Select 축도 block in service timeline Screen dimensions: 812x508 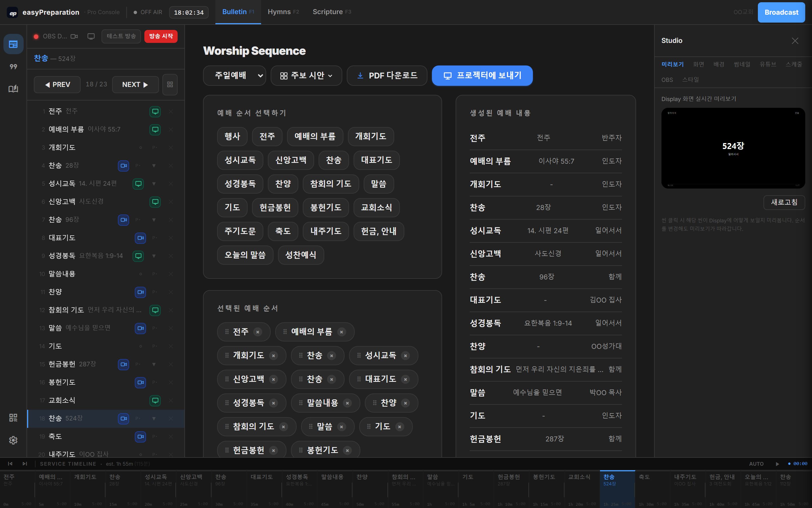tap(653, 489)
